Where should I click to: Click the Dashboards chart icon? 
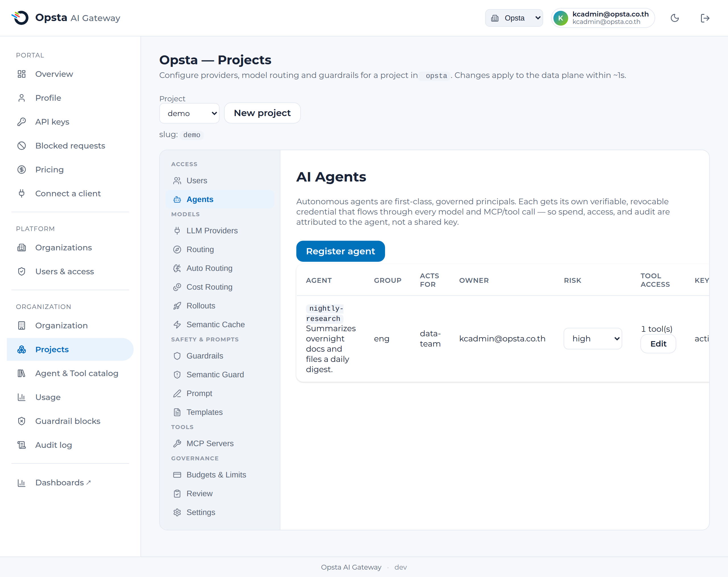point(22,483)
